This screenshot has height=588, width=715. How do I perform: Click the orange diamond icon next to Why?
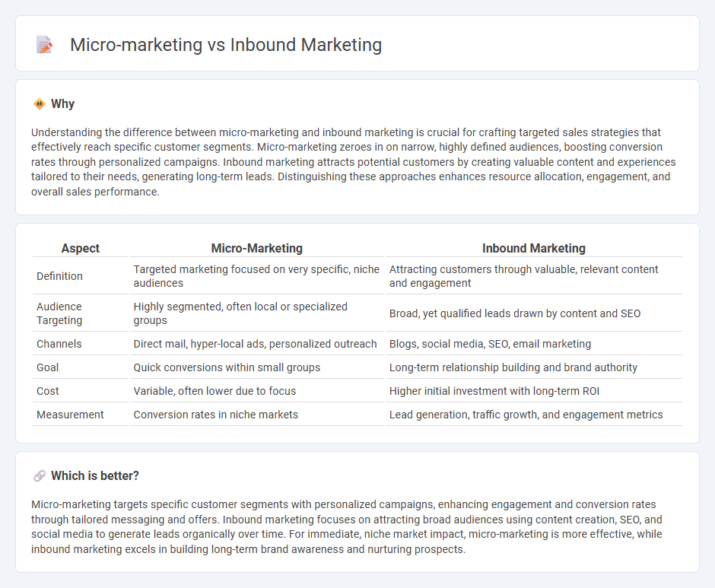[x=40, y=104]
